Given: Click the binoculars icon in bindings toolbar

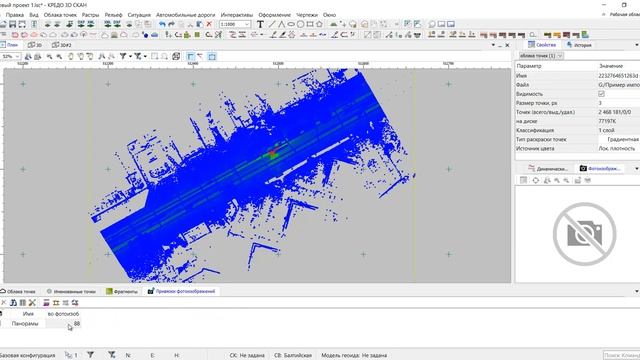Looking at the screenshot, I should click(13, 302).
